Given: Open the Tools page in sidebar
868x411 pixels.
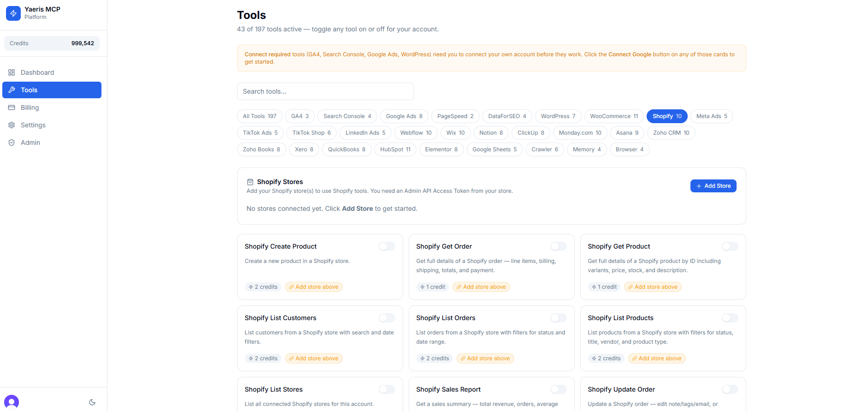Looking at the screenshot, I should [x=52, y=90].
